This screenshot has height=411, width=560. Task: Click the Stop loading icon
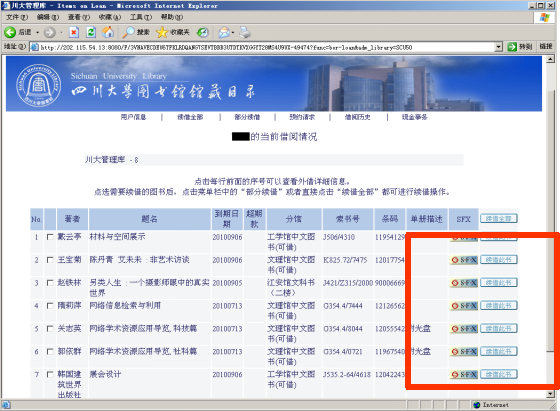click(74, 32)
